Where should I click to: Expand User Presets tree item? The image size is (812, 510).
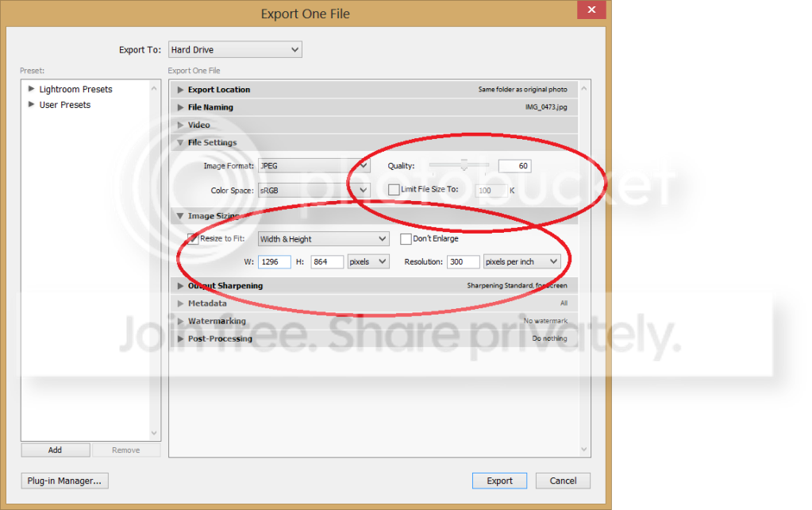(x=32, y=104)
